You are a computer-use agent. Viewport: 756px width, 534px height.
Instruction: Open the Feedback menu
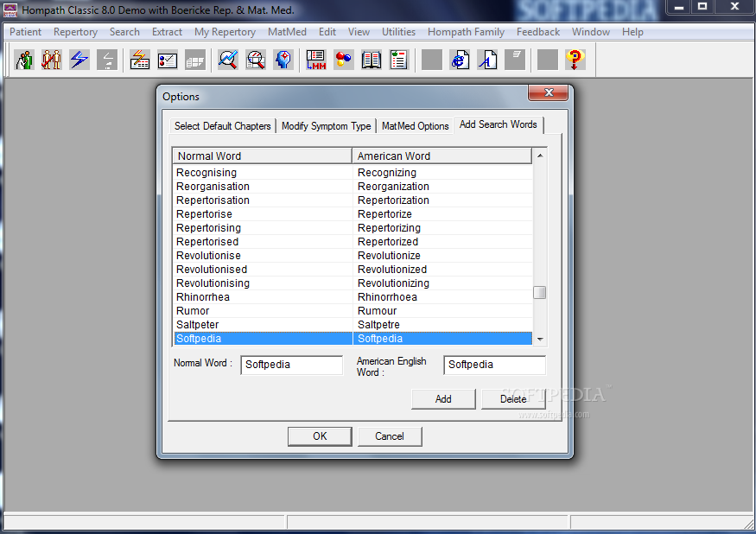pos(538,32)
